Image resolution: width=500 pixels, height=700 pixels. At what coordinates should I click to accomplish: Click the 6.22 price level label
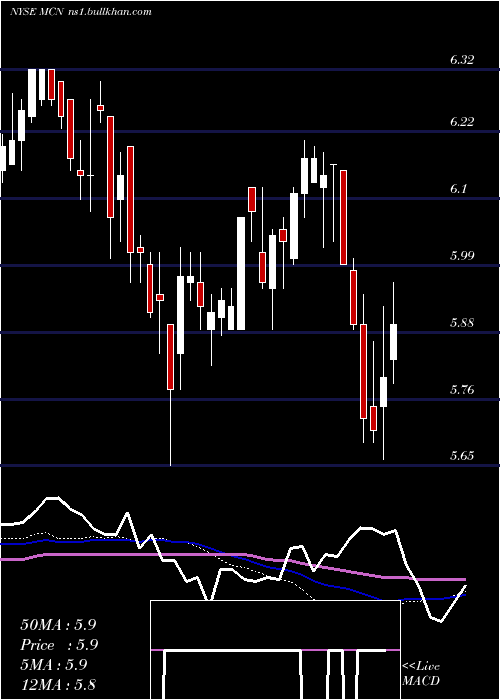[462, 121]
